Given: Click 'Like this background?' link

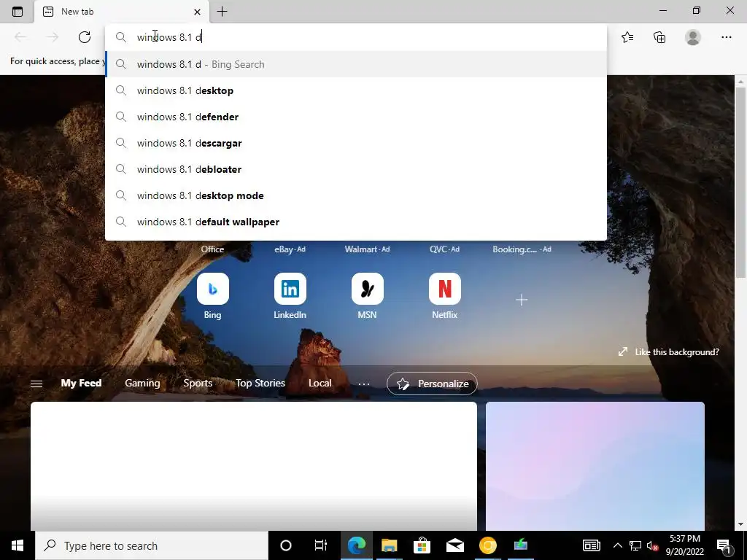Looking at the screenshot, I should pos(668,352).
